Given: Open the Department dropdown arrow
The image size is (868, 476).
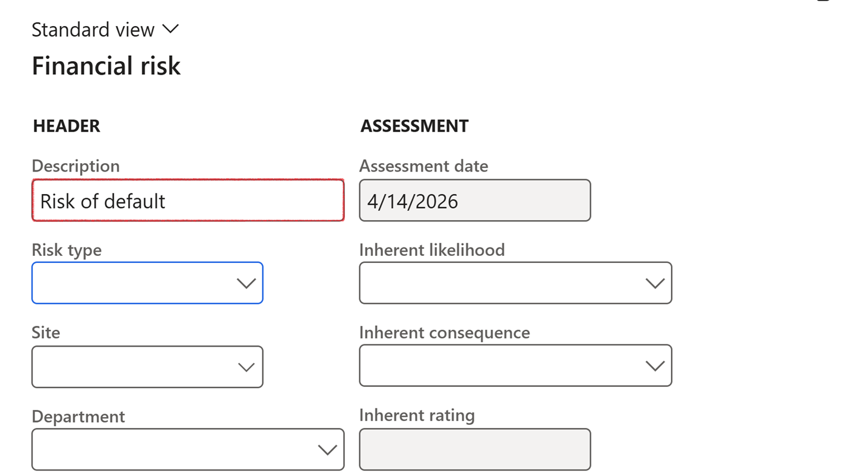Looking at the screenshot, I should tap(327, 450).
